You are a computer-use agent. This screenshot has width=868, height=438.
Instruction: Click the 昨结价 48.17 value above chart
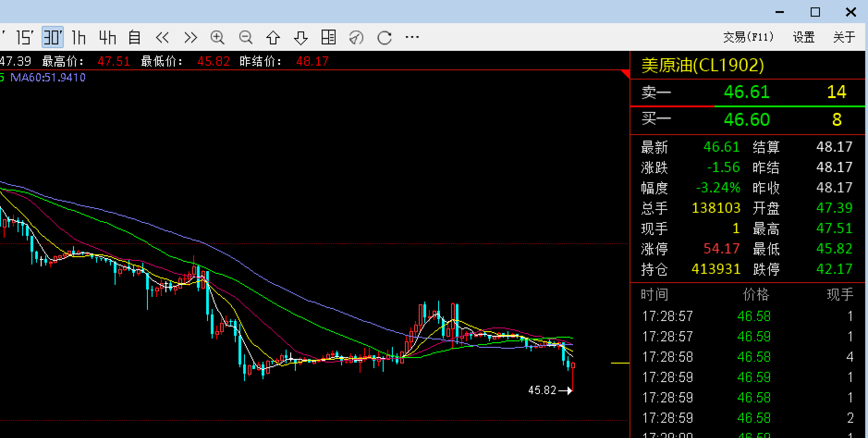click(312, 62)
